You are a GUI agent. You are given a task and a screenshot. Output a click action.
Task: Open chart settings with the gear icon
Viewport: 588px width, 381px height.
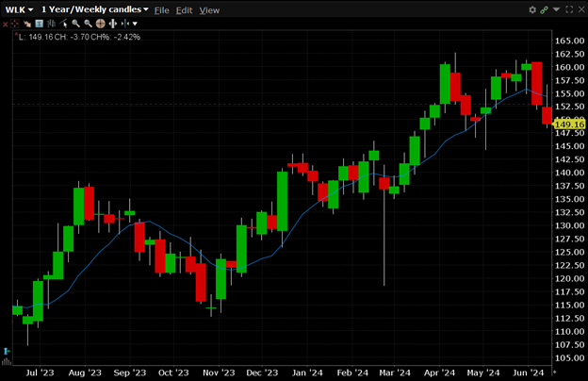pos(532,9)
